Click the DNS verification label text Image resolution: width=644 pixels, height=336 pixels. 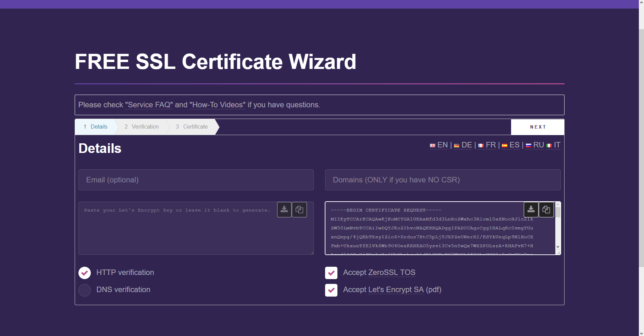[x=123, y=290]
